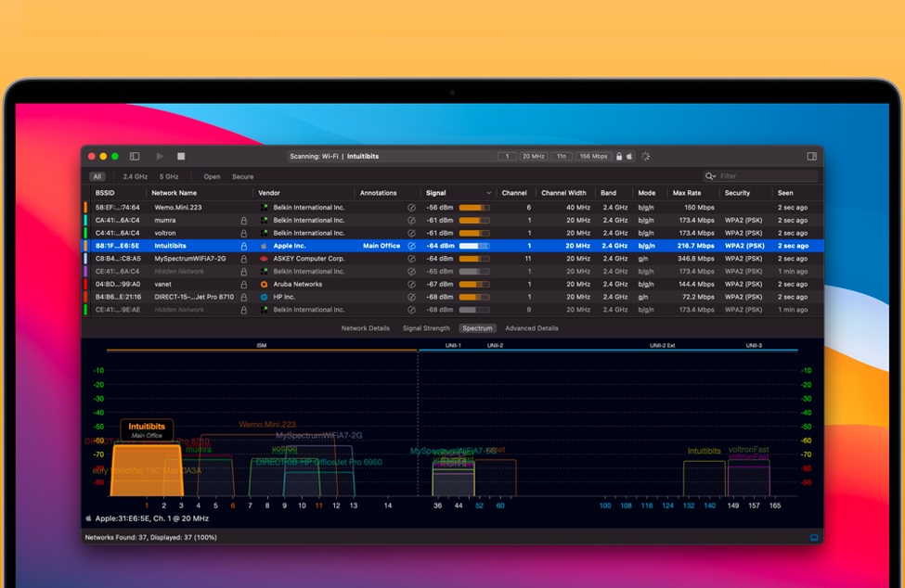Sort list by Network Name column
This screenshot has height=588, width=905.
[175, 193]
